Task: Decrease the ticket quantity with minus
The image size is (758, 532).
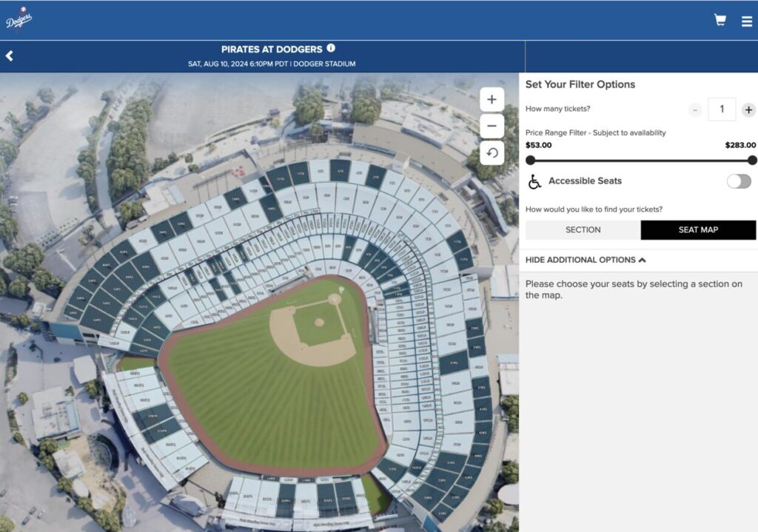Action: pyautogui.click(x=694, y=110)
